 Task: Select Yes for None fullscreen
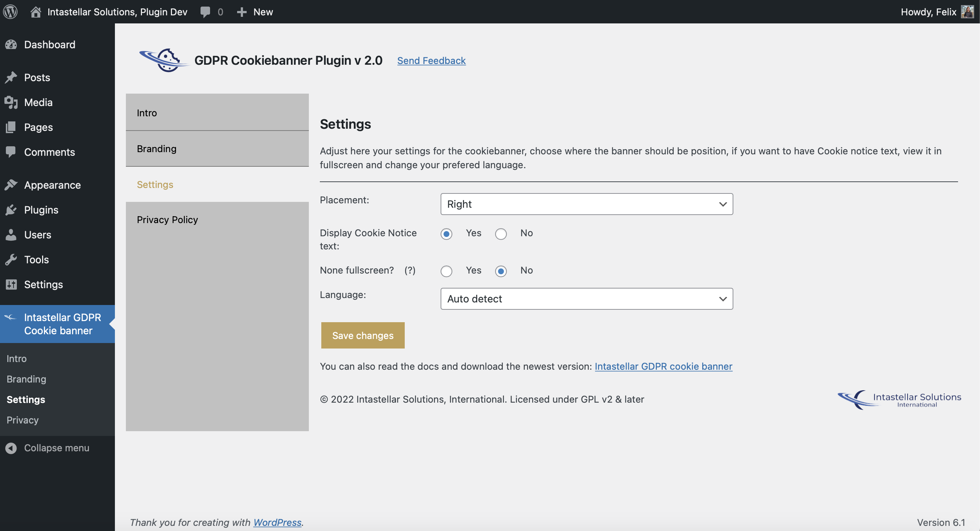pos(446,271)
